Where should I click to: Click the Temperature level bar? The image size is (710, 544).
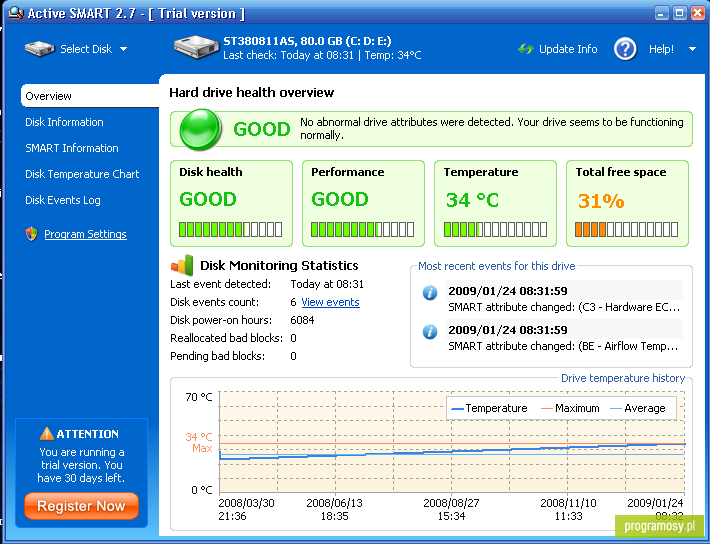pyautogui.click(x=495, y=229)
